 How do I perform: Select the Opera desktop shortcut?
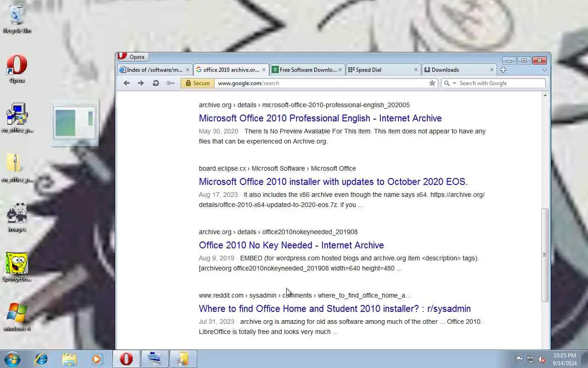click(x=17, y=69)
